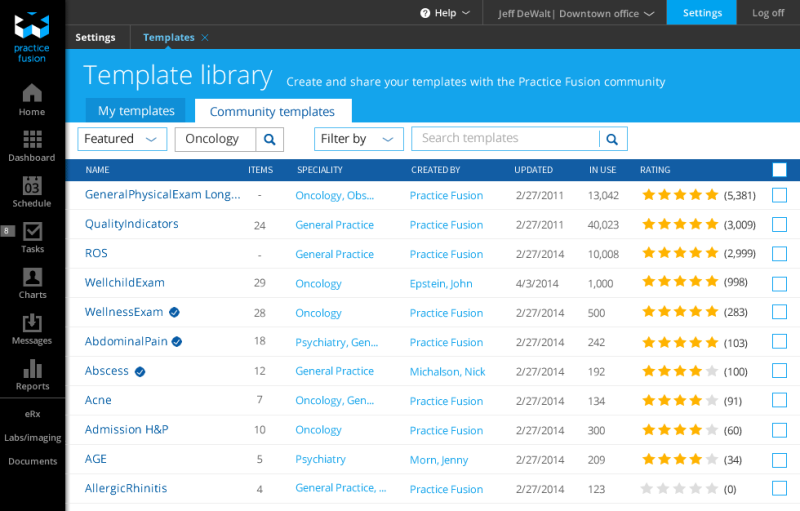Check the QualityIndicators row checkbox
The width and height of the screenshot is (800, 511).
click(780, 224)
